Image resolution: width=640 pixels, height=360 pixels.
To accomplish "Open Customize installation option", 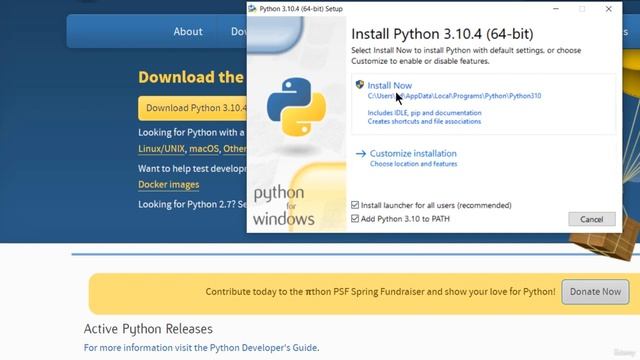I will coord(413,153).
